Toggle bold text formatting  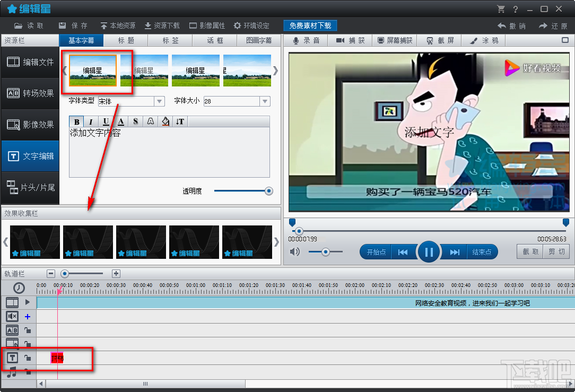tap(76, 122)
